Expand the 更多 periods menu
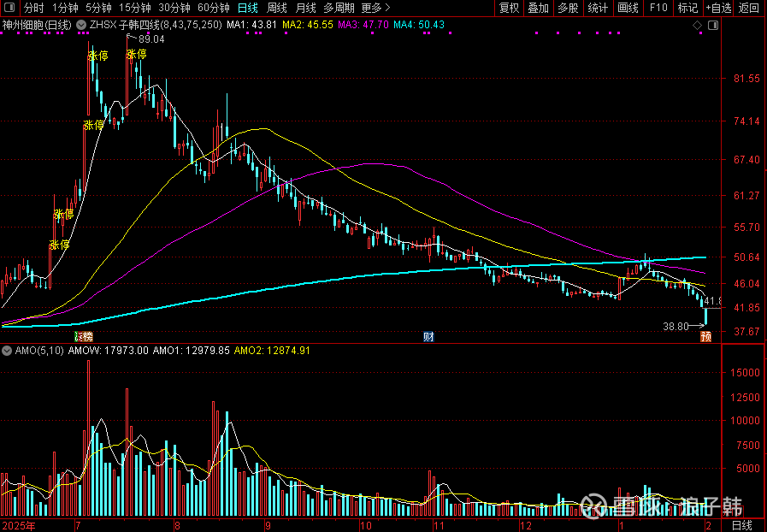767x532 pixels. click(x=375, y=8)
